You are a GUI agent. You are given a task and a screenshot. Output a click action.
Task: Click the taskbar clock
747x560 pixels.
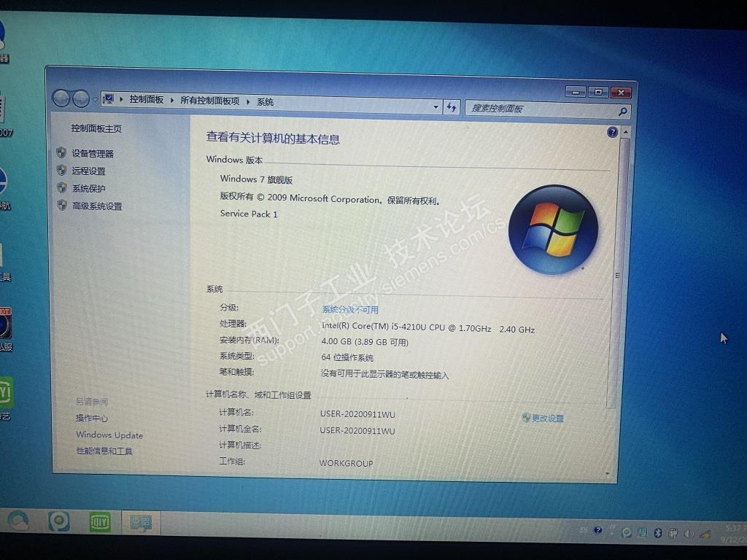pos(734,534)
